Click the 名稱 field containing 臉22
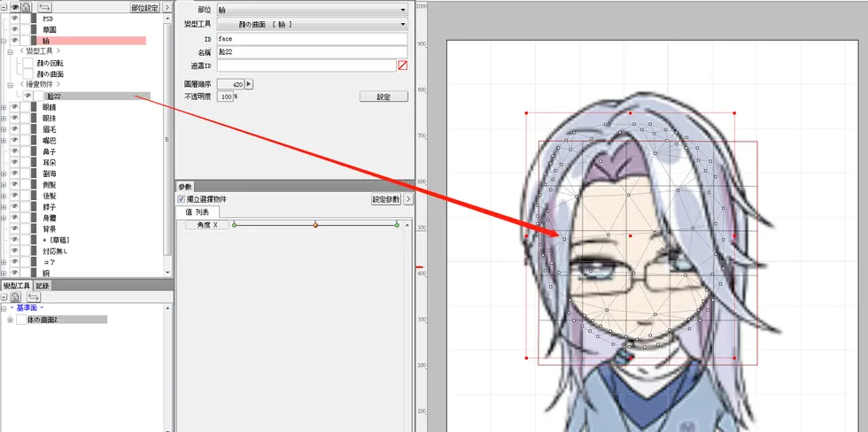This screenshot has height=432, width=868. (312, 52)
